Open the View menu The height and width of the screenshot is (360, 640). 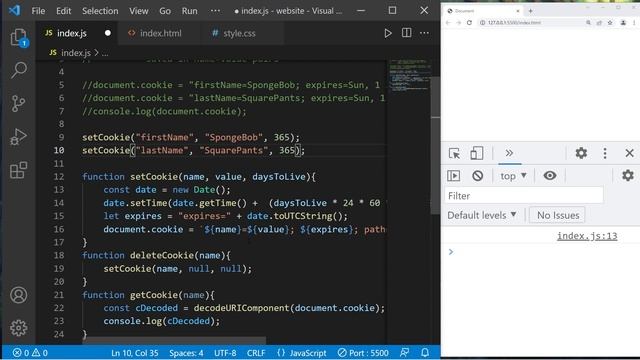(139, 11)
